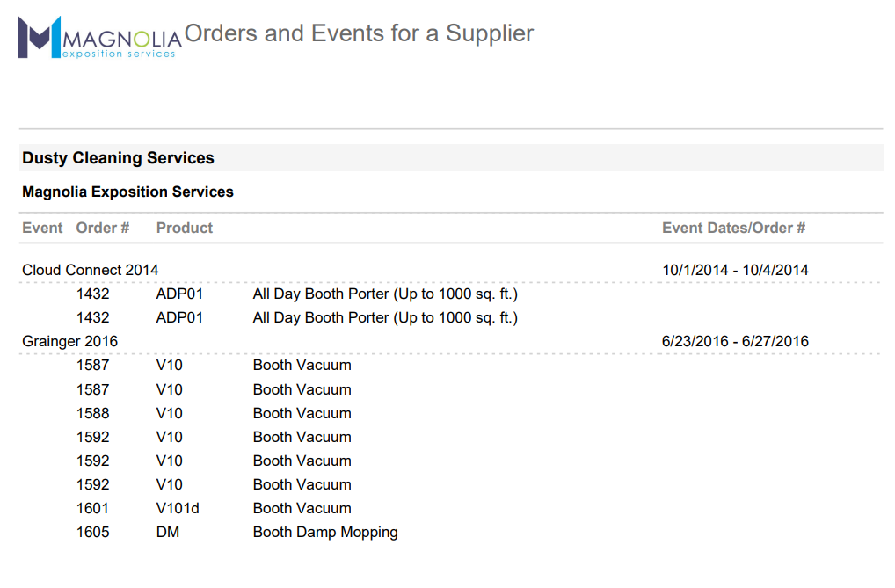Click order number 1588
The width and height of the screenshot is (895, 588).
93,413
